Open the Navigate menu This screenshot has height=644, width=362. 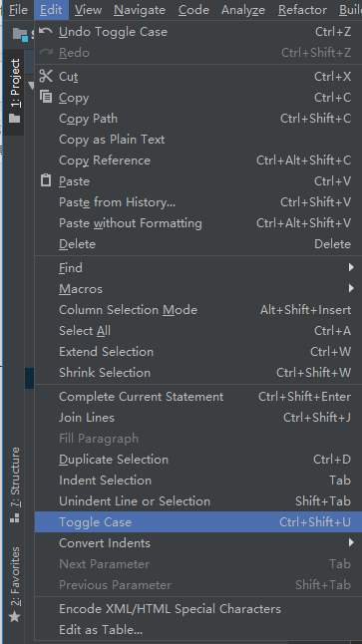[140, 9]
